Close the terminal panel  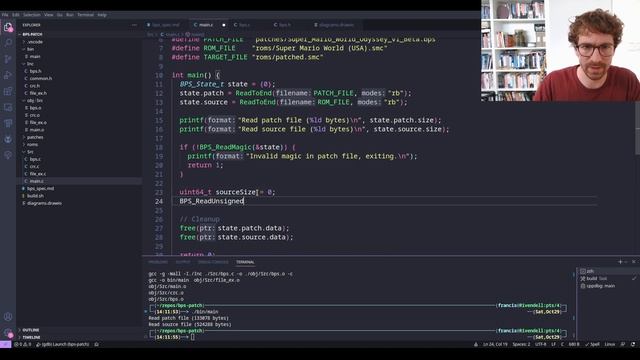(x=634, y=262)
